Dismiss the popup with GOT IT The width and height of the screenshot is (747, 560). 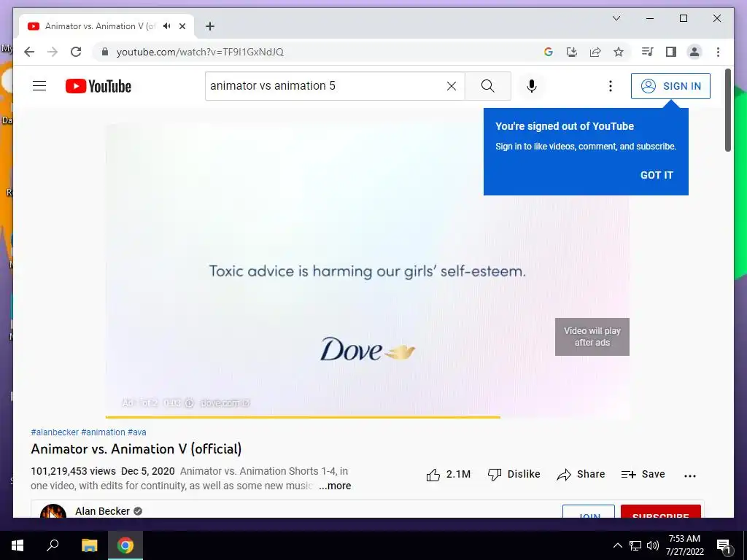[x=657, y=175]
